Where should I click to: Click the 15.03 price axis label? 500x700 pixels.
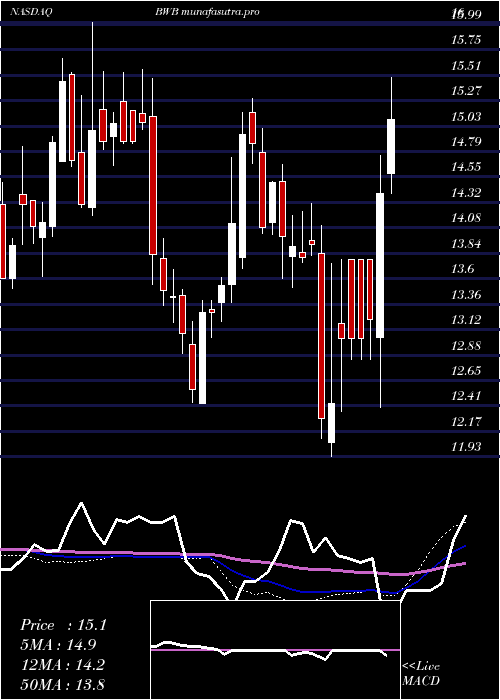[x=466, y=117]
